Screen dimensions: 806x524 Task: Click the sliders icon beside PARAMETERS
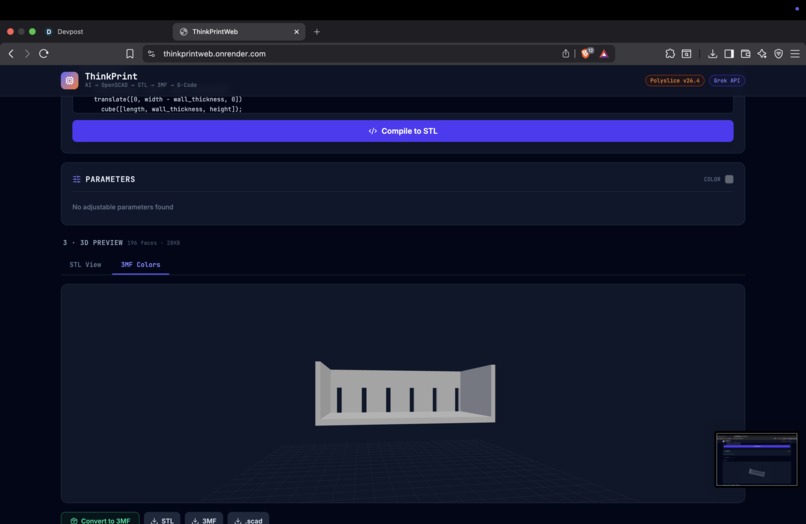tap(77, 179)
